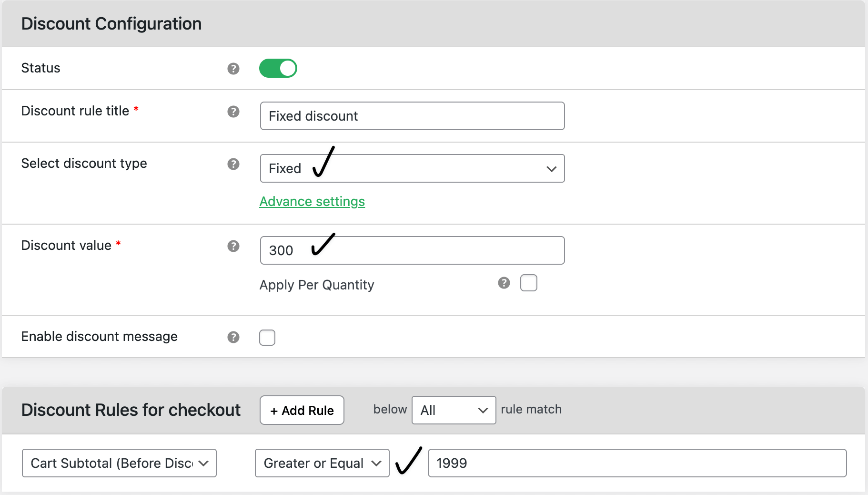Open the Enable discount message help tooltip
The height and width of the screenshot is (495, 868).
pyautogui.click(x=233, y=337)
